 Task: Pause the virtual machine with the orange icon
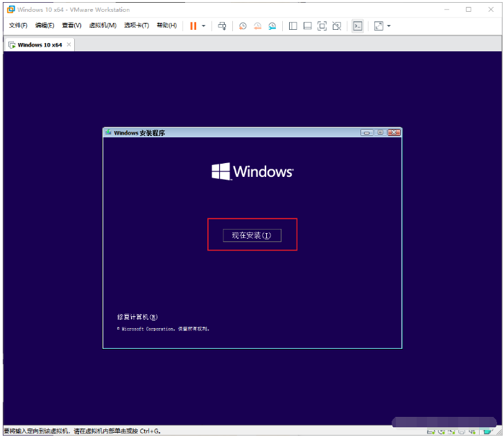[193, 26]
